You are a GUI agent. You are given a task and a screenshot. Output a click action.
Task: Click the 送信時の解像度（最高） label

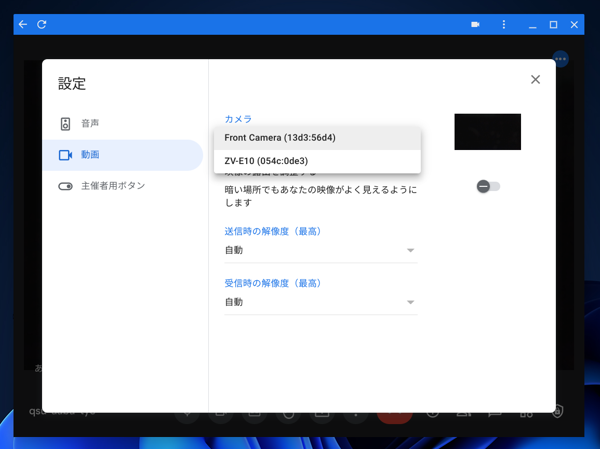tap(272, 231)
